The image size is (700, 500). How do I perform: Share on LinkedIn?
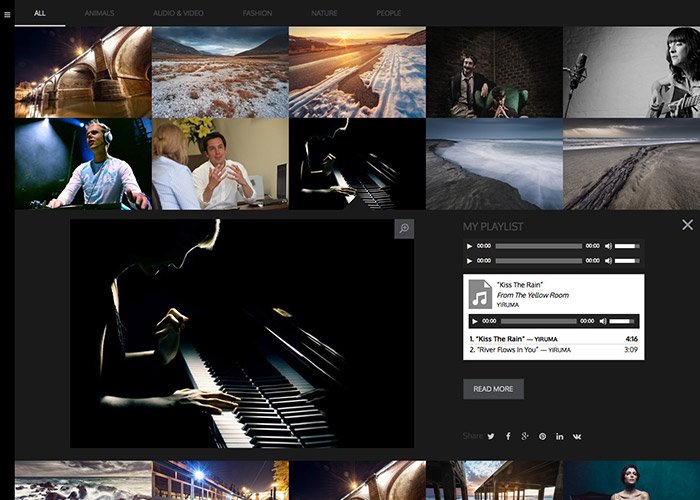[559, 437]
